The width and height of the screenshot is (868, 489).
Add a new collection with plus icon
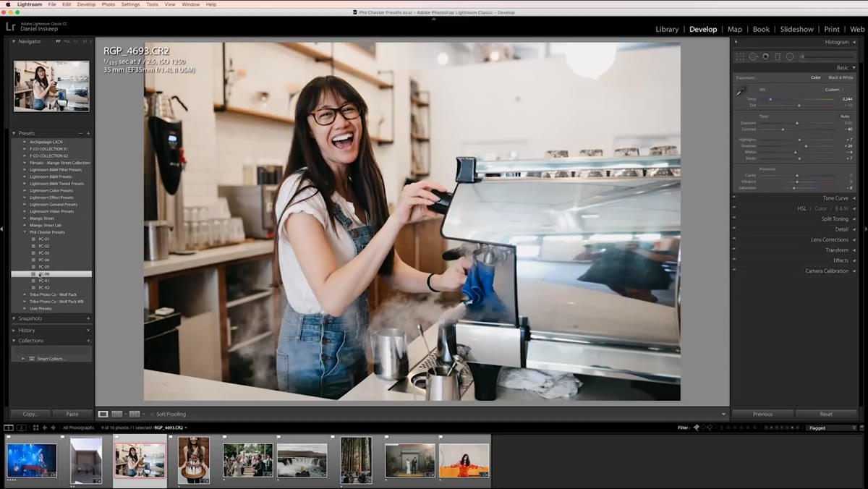pyautogui.click(x=89, y=341)
